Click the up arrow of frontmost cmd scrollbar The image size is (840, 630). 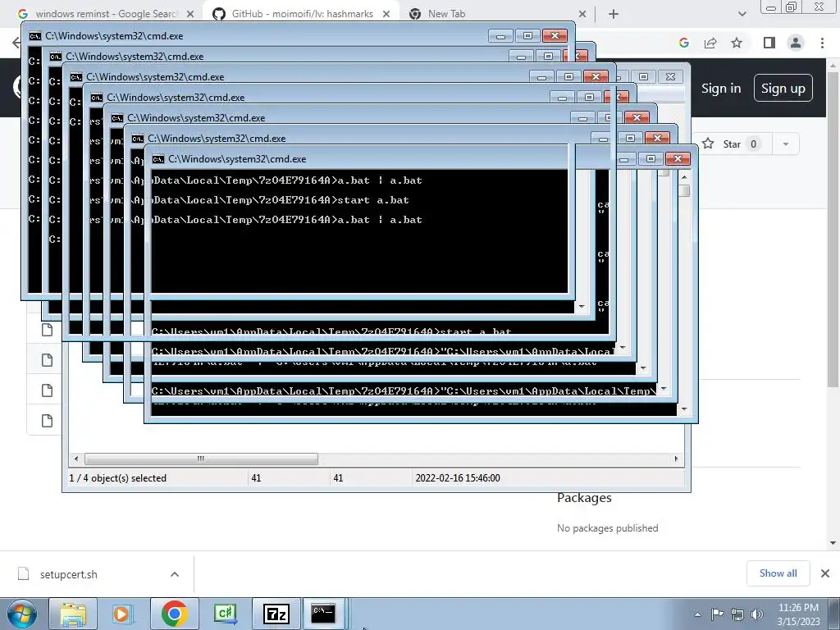point(684,177)
